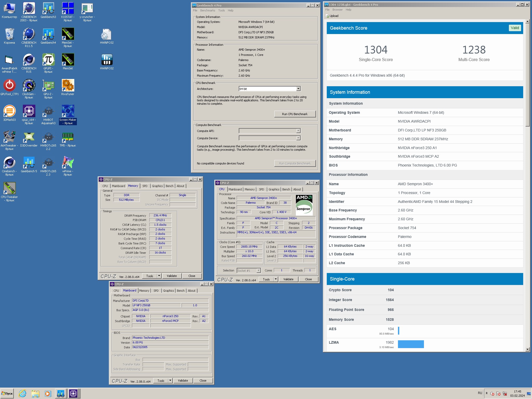This screenshot has width=532, height=399.
Task: Click Run CPU Benchmark button
Action: [x=295, y=114]
